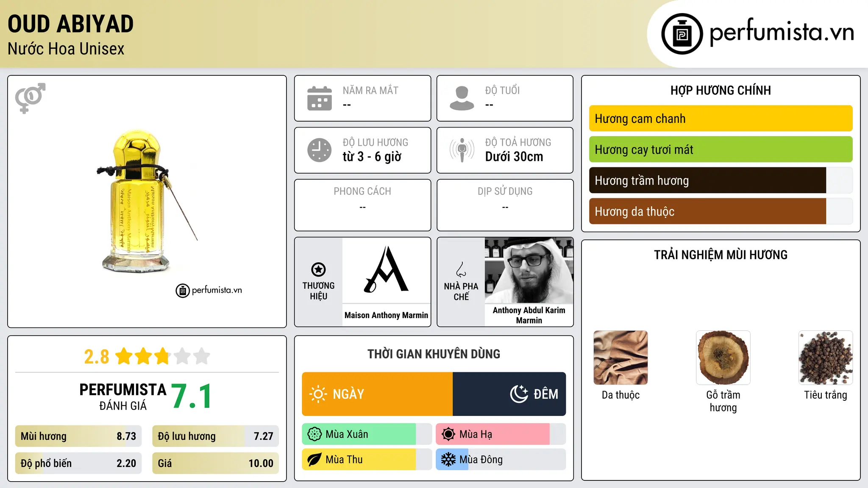The width and height of the screenshot is (868, 488).
Task: Click the Dịp sử dụng card
Action: tap(505, 205)
